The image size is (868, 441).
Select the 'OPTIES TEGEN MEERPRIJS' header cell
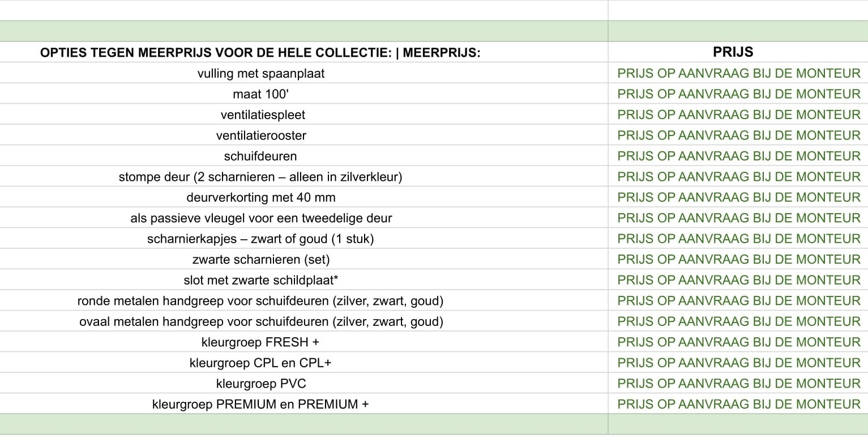point(260,53)
